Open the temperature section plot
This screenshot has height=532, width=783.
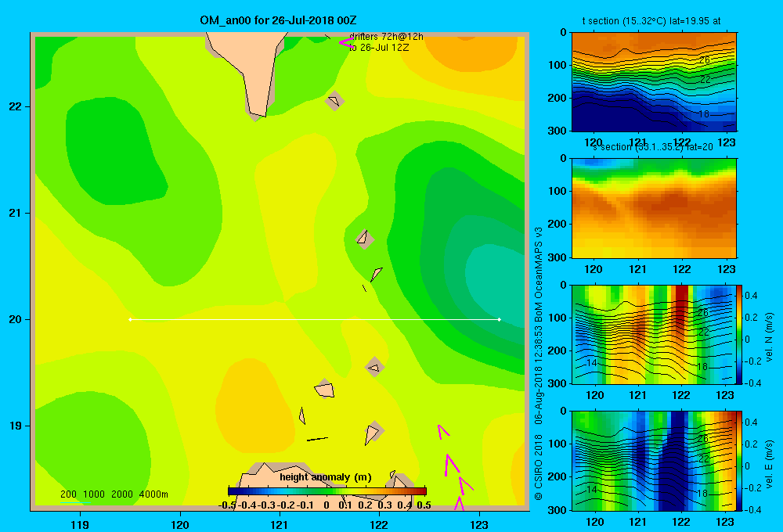click(x=654, y=81)
